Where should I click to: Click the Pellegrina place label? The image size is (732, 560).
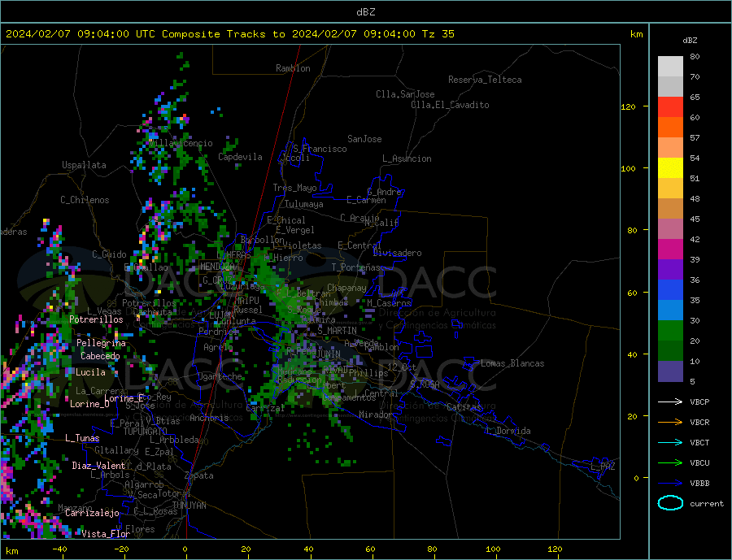click(x=102, y=343)
